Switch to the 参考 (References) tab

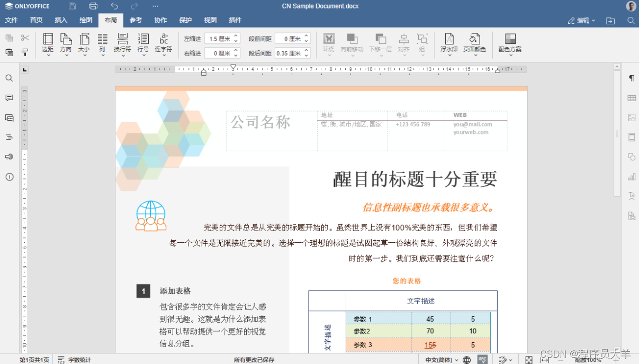pyautogui.click(x=136, y=20)
